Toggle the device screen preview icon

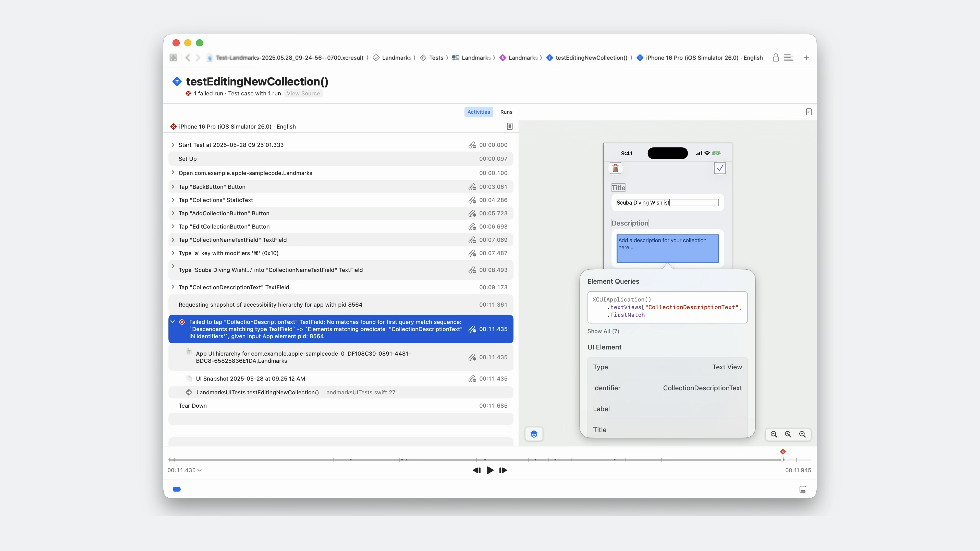click(x=509, y=127)
